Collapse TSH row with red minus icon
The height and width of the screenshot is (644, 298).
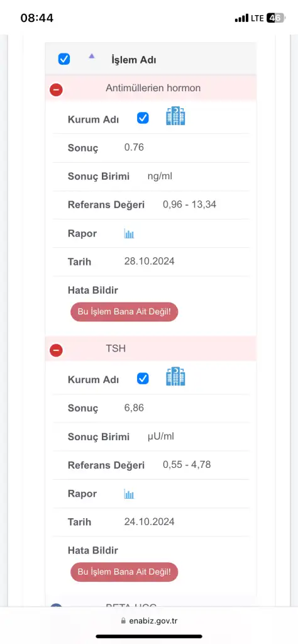[x=56, y=350]
